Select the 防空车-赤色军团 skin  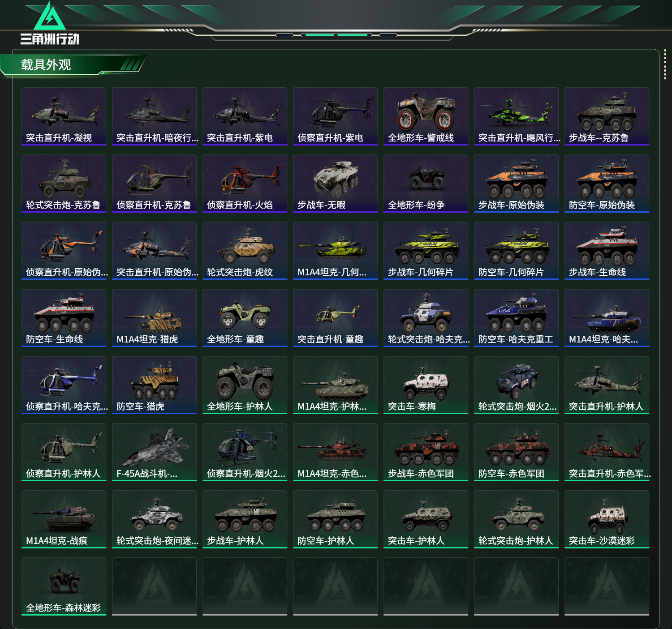(517, 452)
